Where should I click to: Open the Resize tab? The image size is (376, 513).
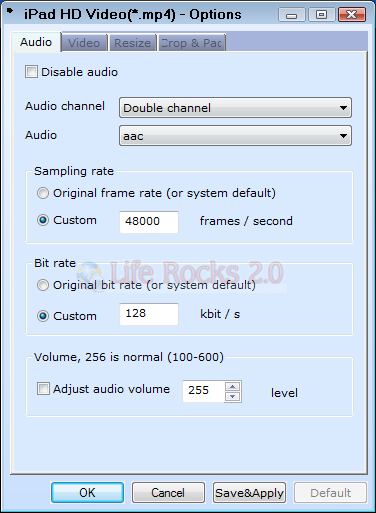click(x=132, y=43)
